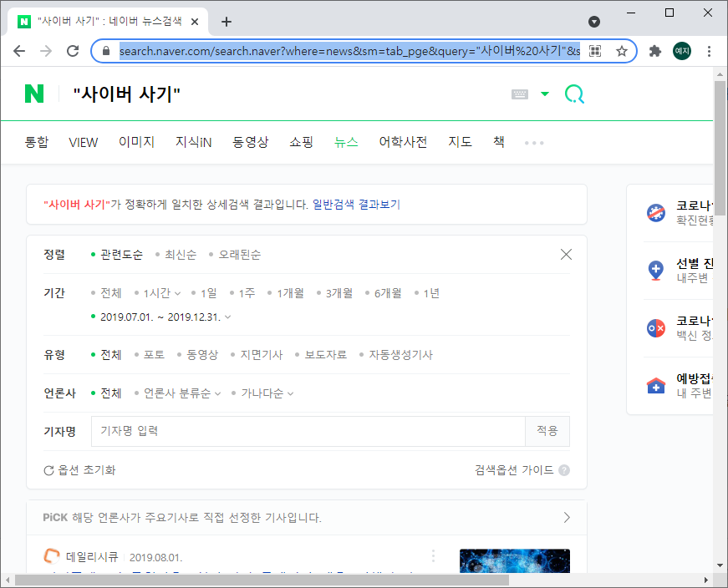Click the lock site info icon
Viewport: 728px width, 588px height.
(x=106, y=51)
